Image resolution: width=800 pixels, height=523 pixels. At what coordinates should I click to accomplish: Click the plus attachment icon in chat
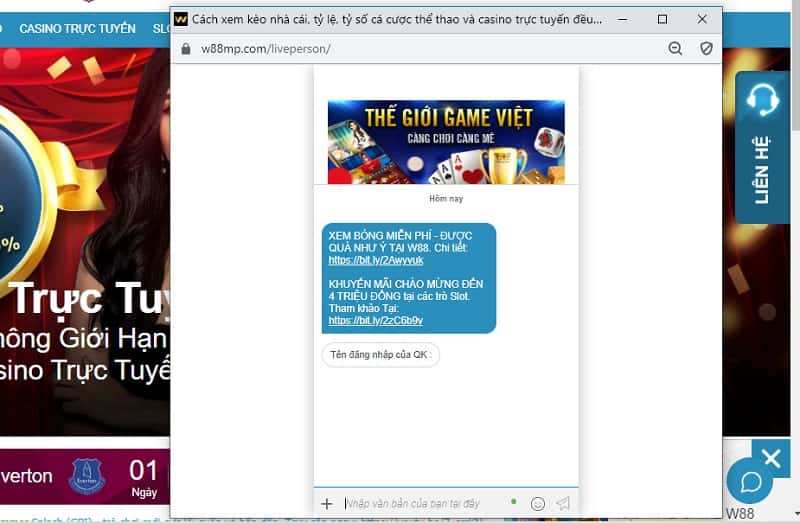[327, 504]
